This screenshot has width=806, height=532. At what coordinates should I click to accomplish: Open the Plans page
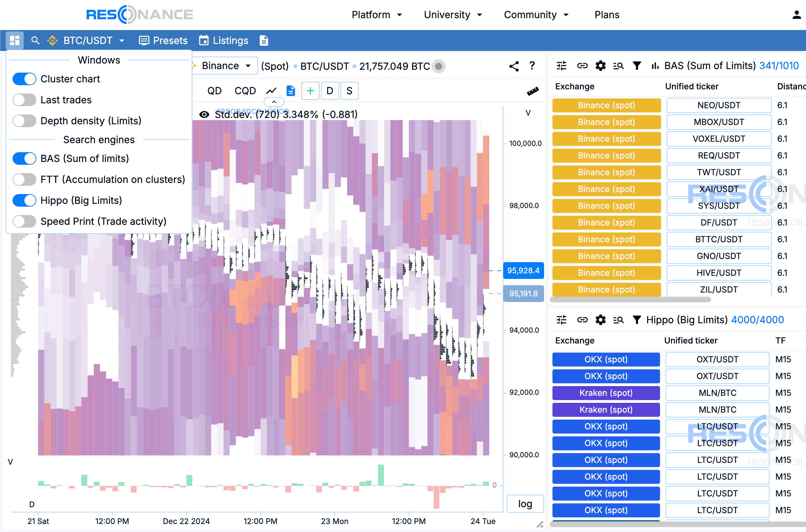click(607, 15)
